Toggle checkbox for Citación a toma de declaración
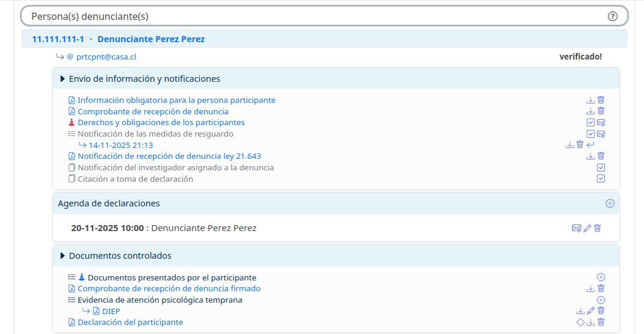The width and height of the screenshot is (644, 334). (x=601, y=179)
